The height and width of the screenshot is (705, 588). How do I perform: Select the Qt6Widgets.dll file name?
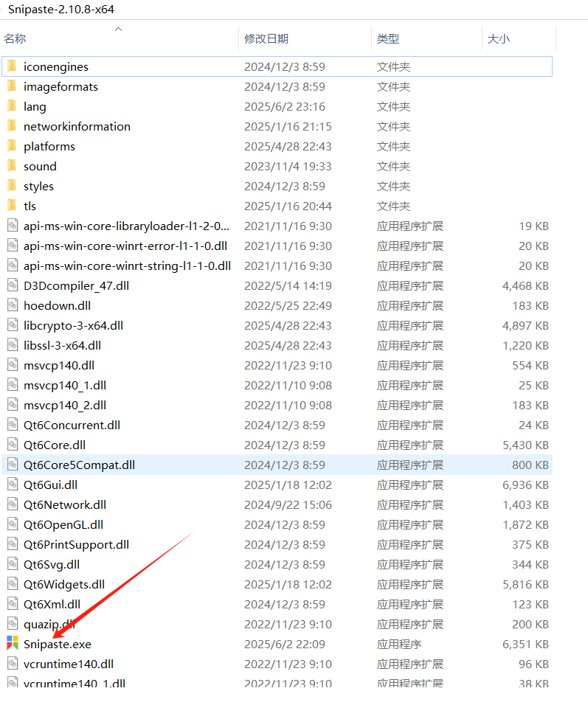click(64, 585)
